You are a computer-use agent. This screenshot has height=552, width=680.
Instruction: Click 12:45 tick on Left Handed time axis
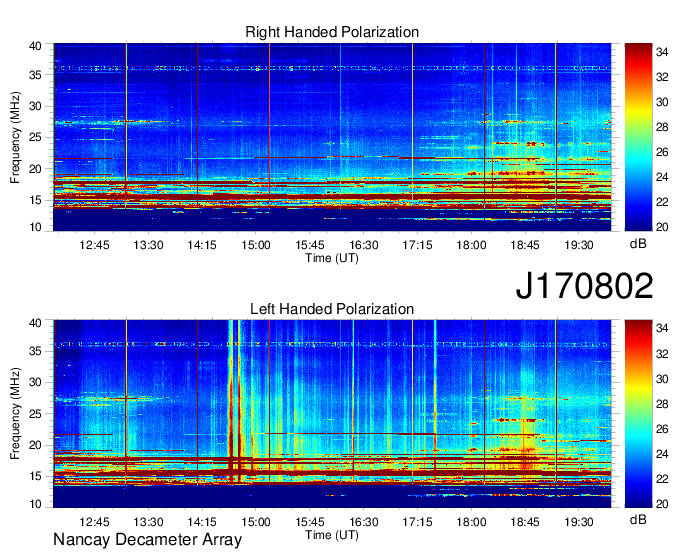click(94, 522)
